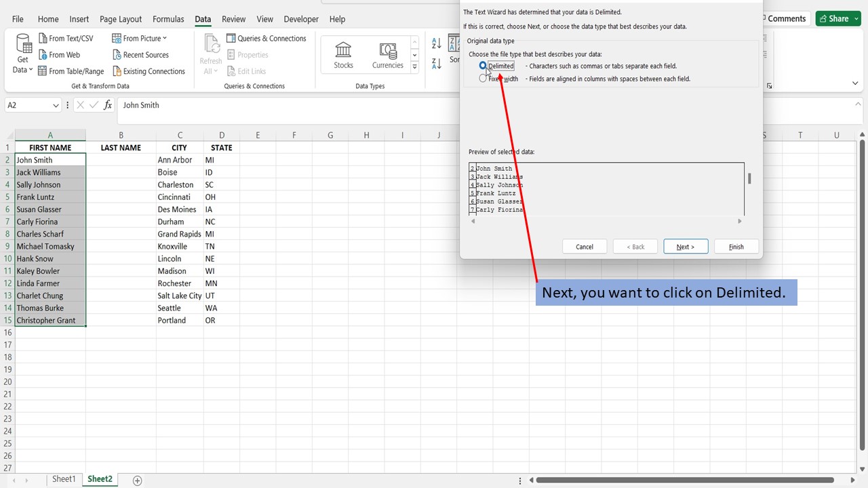Sort Z to A descending
The image size is (868, 488).
pos(437,64)
